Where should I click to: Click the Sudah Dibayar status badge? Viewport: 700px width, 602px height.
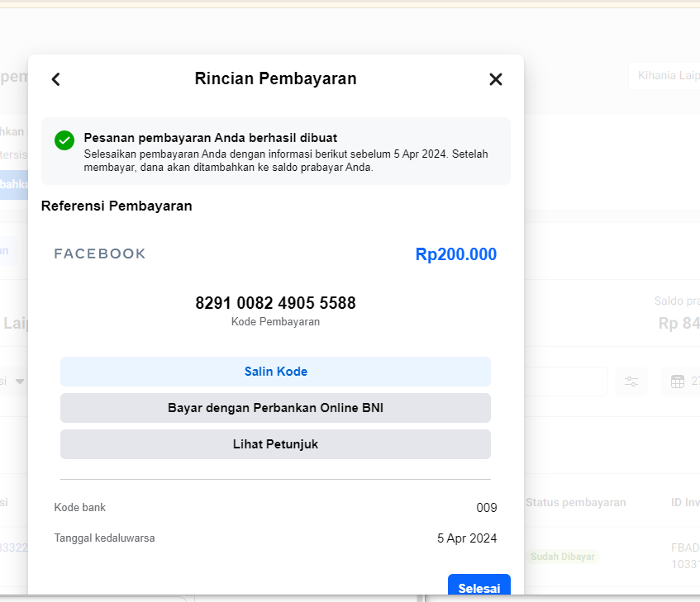pos(563,557)
